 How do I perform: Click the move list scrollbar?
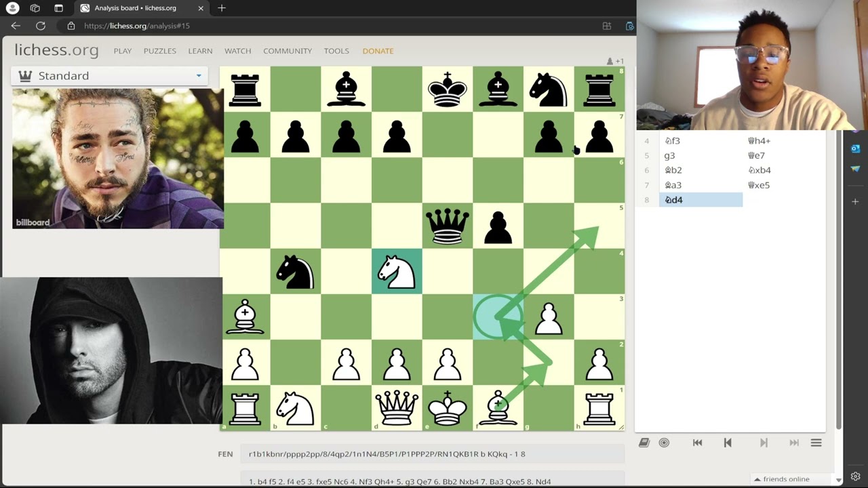[839, 279]
